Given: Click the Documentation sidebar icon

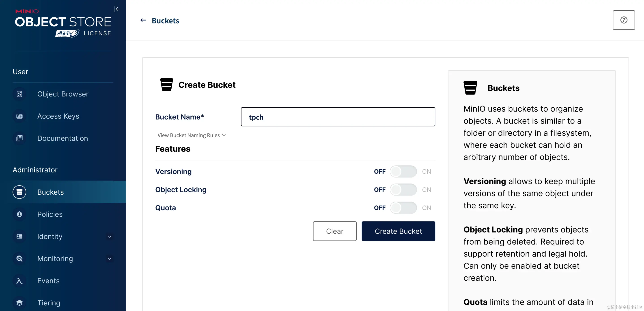Looking at the screenshot, I should point(19,138).
